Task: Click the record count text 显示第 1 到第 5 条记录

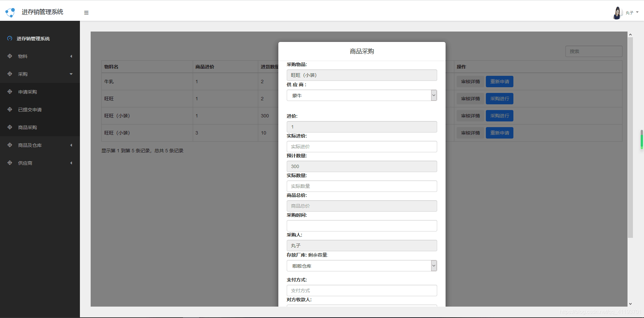Action: pyautogui.click(x=142, y=151)
